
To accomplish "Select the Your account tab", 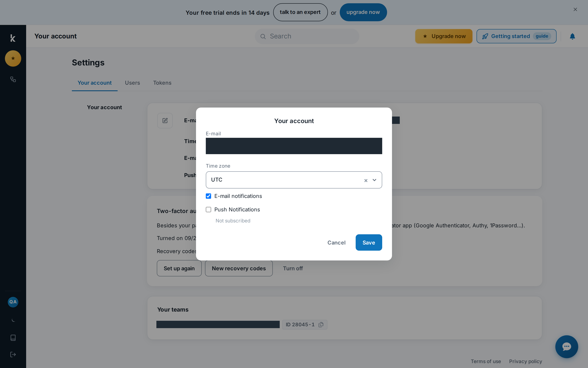I will [95, 83].
